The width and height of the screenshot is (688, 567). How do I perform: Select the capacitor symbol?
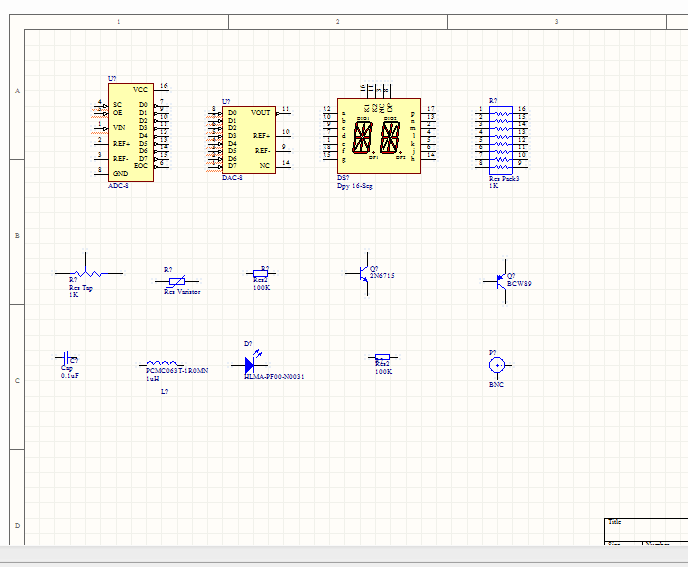66,358
